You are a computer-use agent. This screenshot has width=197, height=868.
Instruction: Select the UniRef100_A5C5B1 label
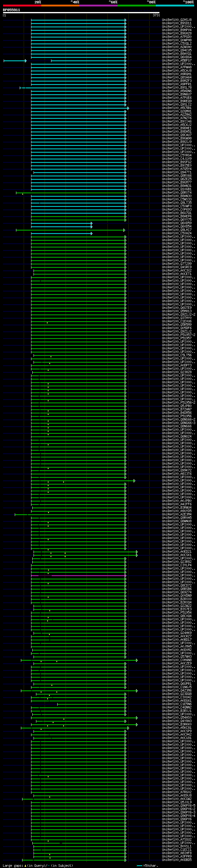tap(177, 108)
